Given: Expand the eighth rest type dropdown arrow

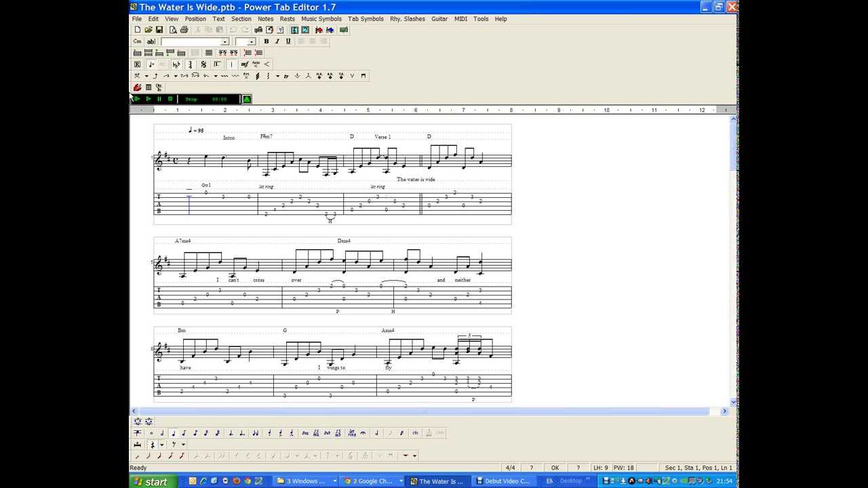Looking at the screenshot, I should (x=184, y=445).
